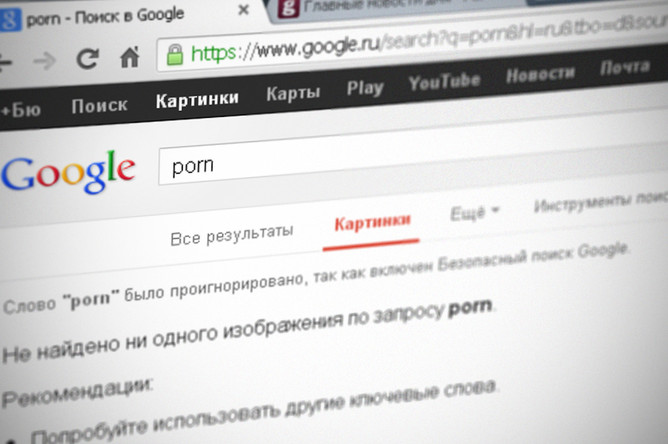Go to the home page icon
This screenshot has height=444, width=668.
(x=130, y=57)
